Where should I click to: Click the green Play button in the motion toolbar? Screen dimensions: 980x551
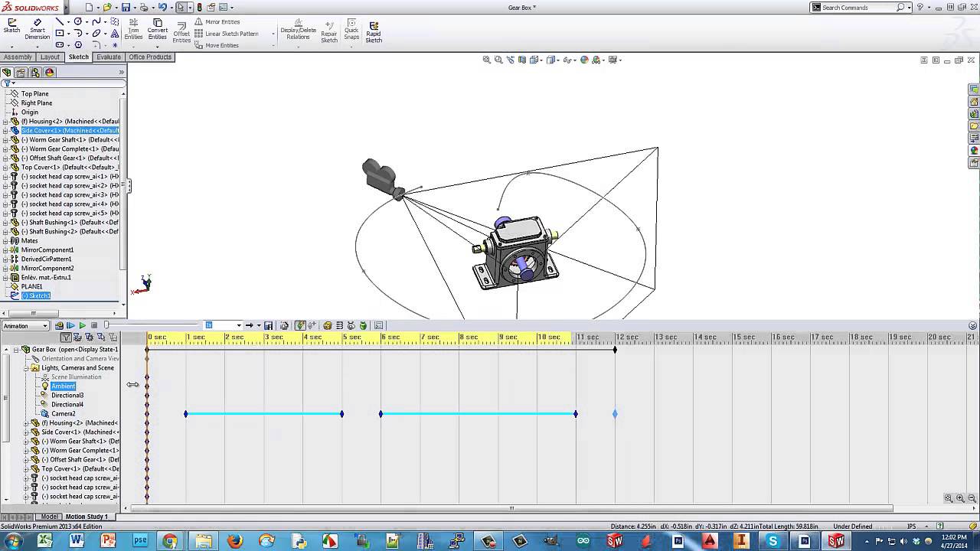(82, 326)
